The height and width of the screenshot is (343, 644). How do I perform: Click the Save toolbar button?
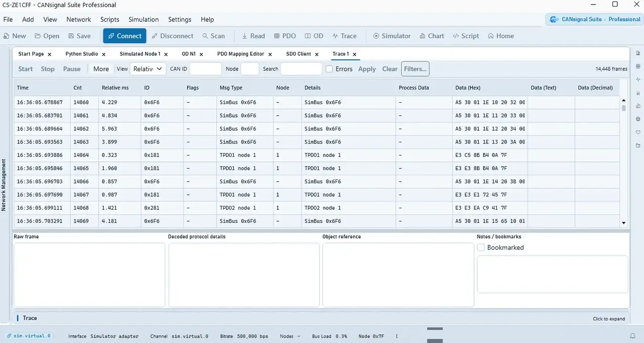point(79,36)
